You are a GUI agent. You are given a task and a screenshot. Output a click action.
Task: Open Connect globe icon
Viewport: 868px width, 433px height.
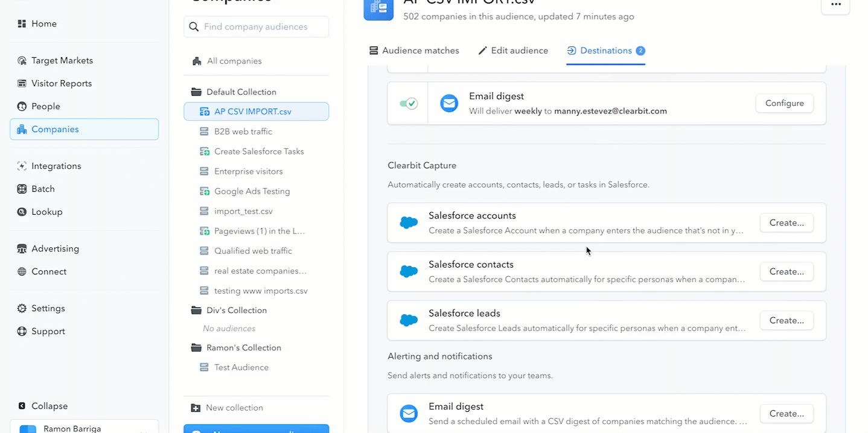22,271
